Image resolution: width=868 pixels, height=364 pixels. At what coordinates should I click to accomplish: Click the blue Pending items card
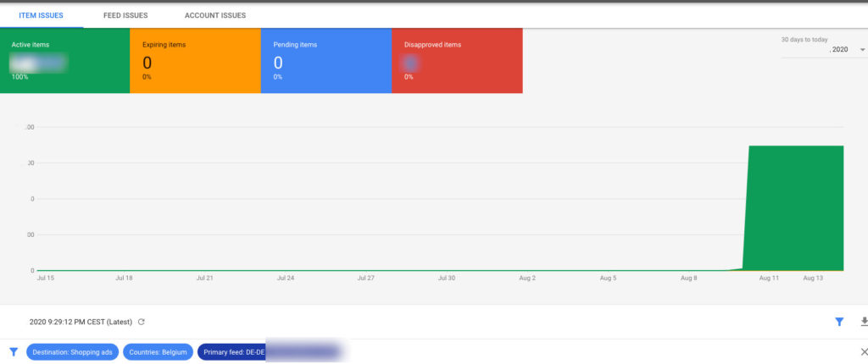[x=325, y=61]
